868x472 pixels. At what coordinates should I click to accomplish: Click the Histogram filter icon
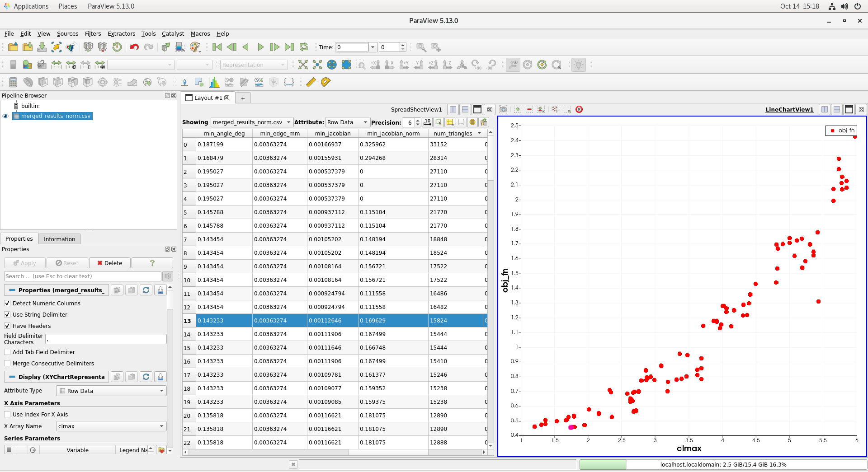pyautogui.click(x=214, y=82)
